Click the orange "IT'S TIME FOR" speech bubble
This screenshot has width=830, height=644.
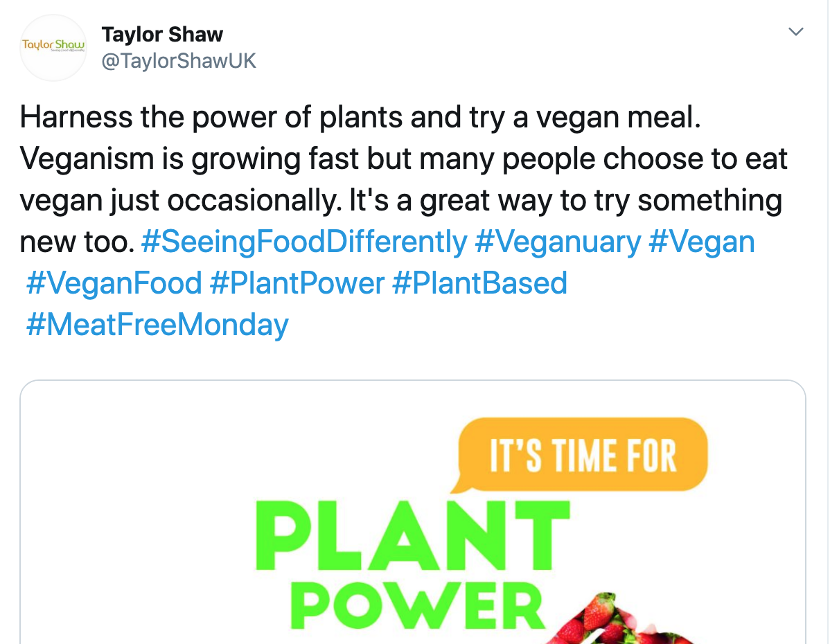583,454
